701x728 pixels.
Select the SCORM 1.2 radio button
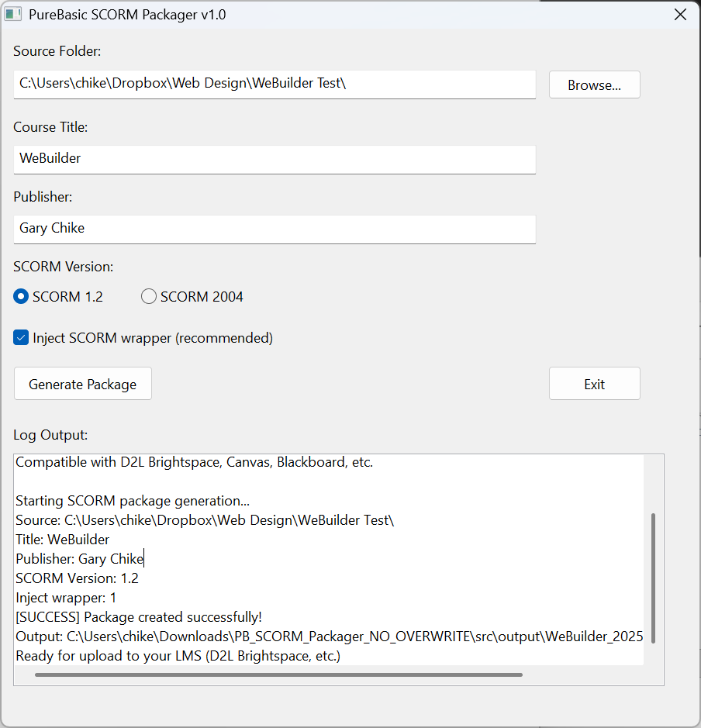tap(21, 297)
